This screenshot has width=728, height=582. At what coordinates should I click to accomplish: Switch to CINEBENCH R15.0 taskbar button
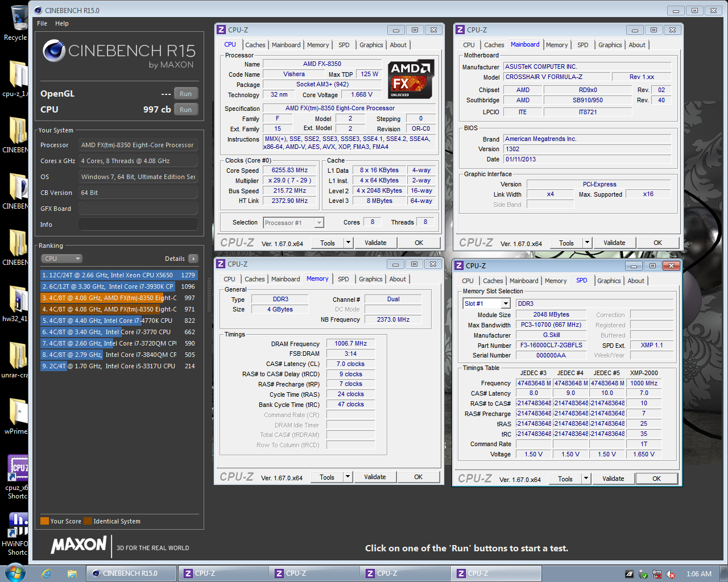pyautogui.click(x=131, y=573)
